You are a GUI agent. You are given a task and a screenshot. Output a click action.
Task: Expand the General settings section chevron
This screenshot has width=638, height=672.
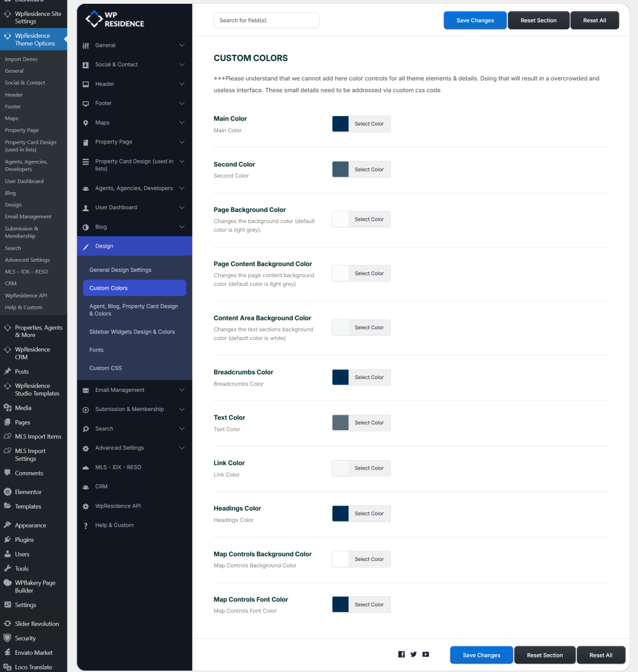click(182, 45)
